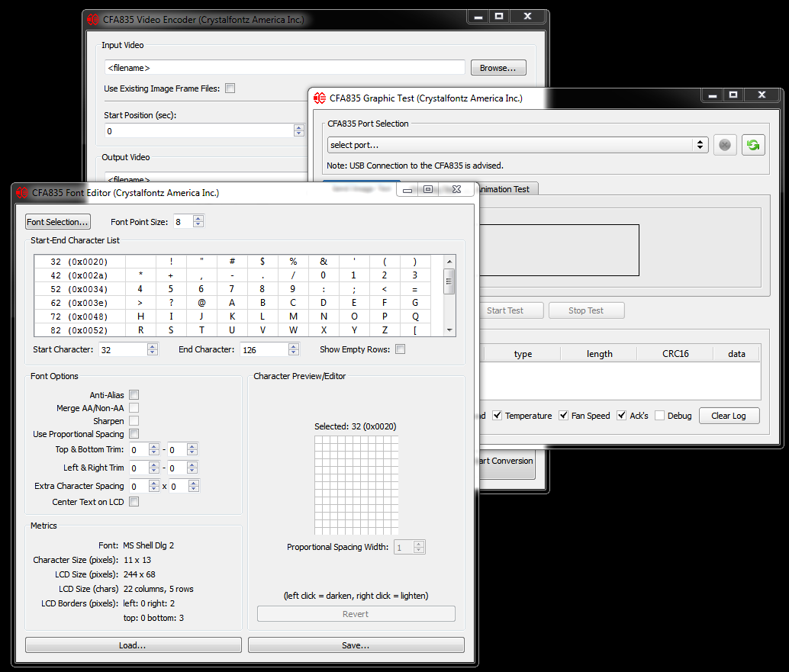Check Use Proportional Spacing
The height and width of the screenshot is (672, 789).
134,433
